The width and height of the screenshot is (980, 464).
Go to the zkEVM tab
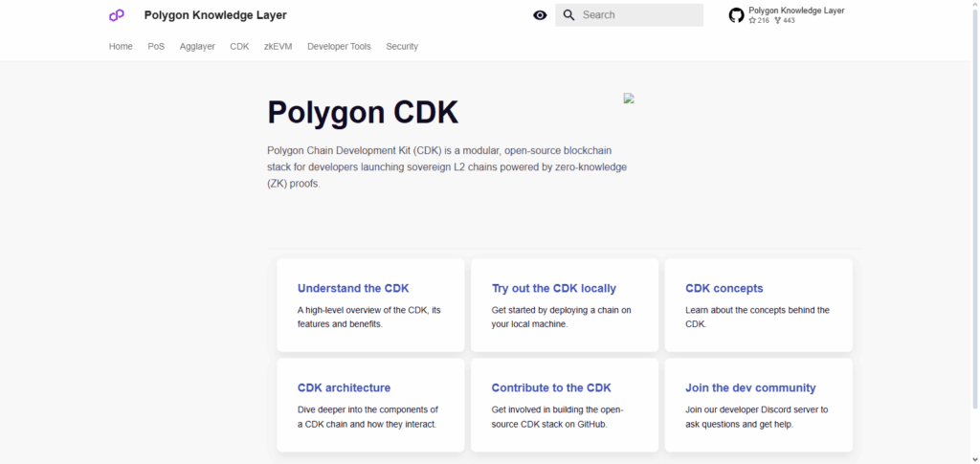pos(278,46)
